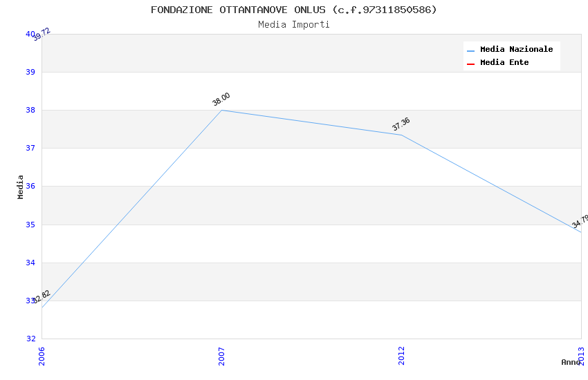Click the 34 y-axis tick label
588x380 pixels.
[30, 263]
